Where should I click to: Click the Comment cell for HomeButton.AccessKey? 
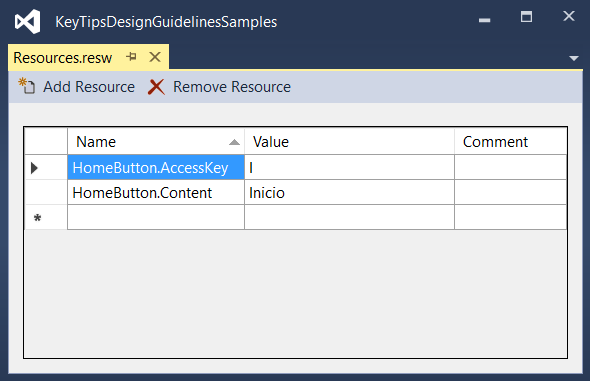pyautogui.click(x=510, y=167)
